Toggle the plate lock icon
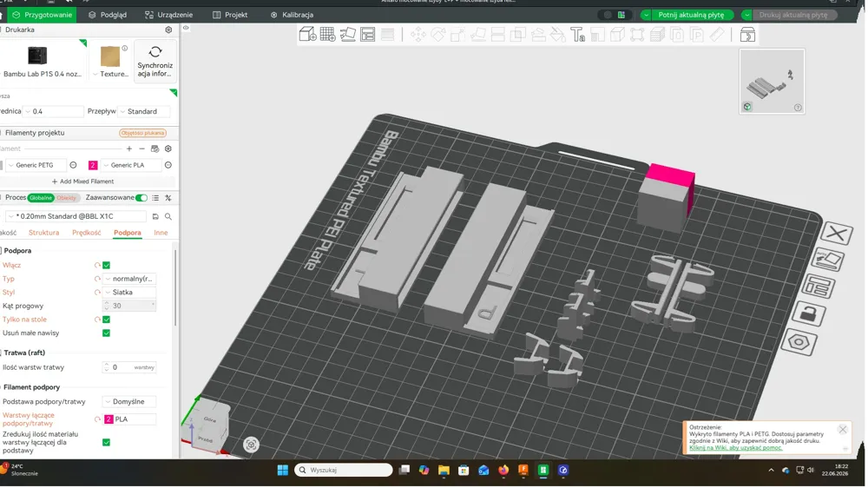 point(808,314)
